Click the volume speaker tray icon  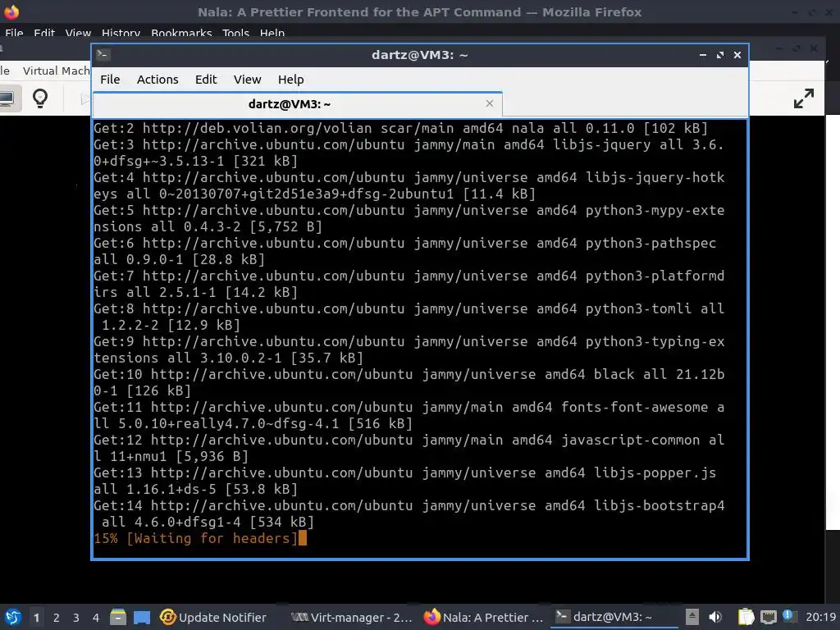tap(715, 617)
